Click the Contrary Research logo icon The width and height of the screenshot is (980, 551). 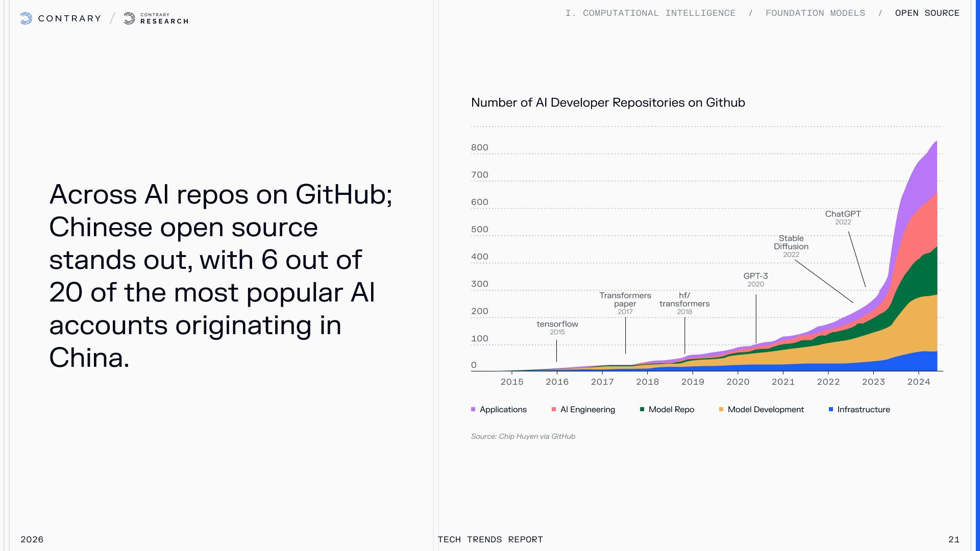(x=130, y=19)
